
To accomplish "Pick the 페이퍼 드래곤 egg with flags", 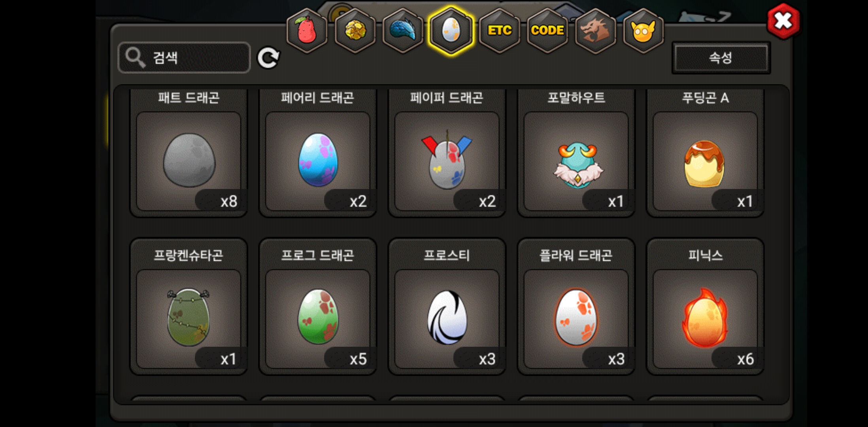I will pos(447,153).
